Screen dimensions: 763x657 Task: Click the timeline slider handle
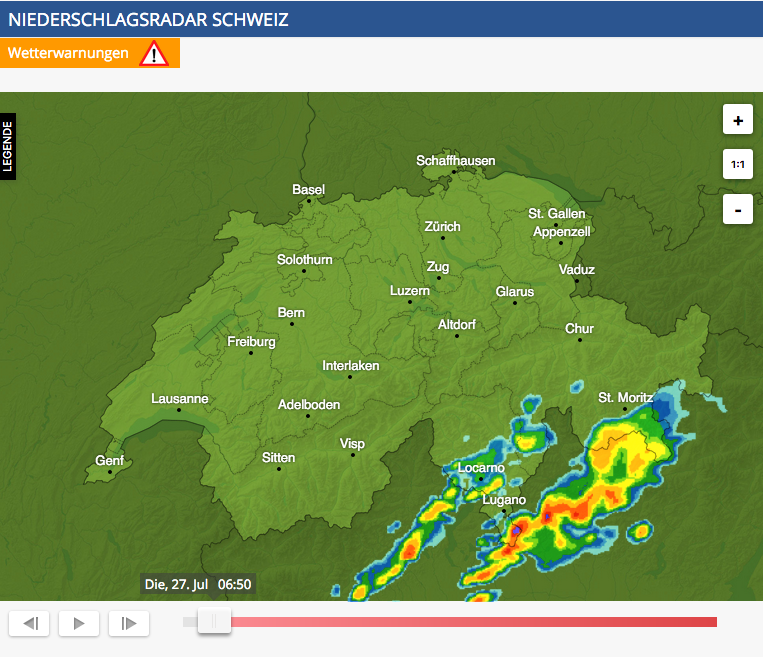pyautogui.click(x=214, y=621)
